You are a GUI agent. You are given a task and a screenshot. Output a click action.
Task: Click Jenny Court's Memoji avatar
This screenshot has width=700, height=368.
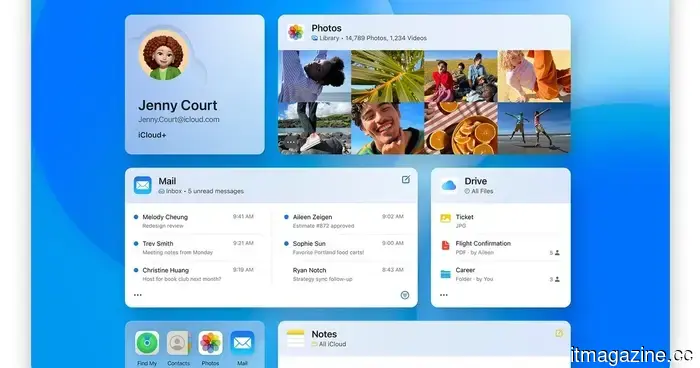click(x=163, y=55)
